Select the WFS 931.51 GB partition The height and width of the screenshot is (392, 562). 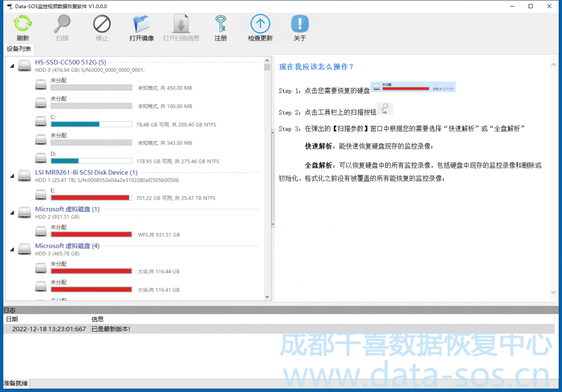(91, 231)
